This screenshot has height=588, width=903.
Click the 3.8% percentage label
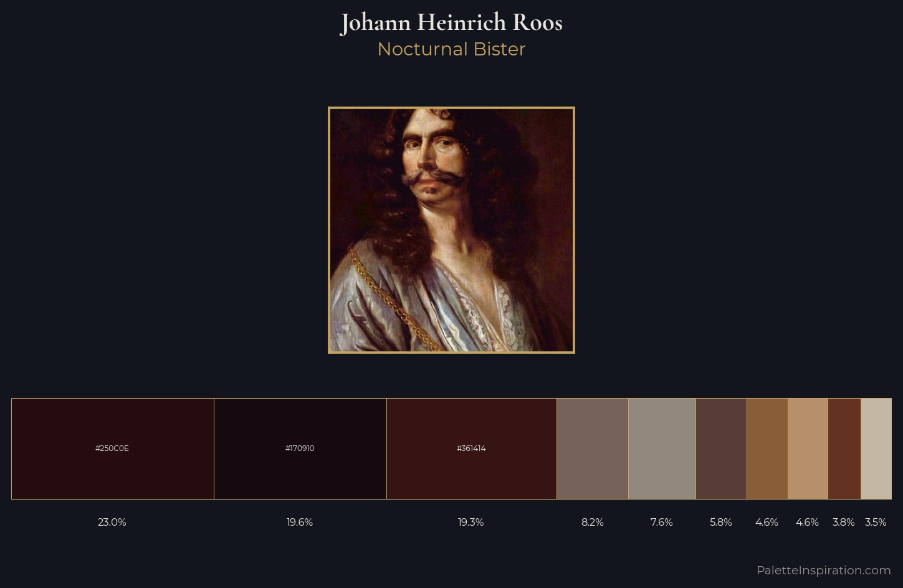tap(844, 522)
